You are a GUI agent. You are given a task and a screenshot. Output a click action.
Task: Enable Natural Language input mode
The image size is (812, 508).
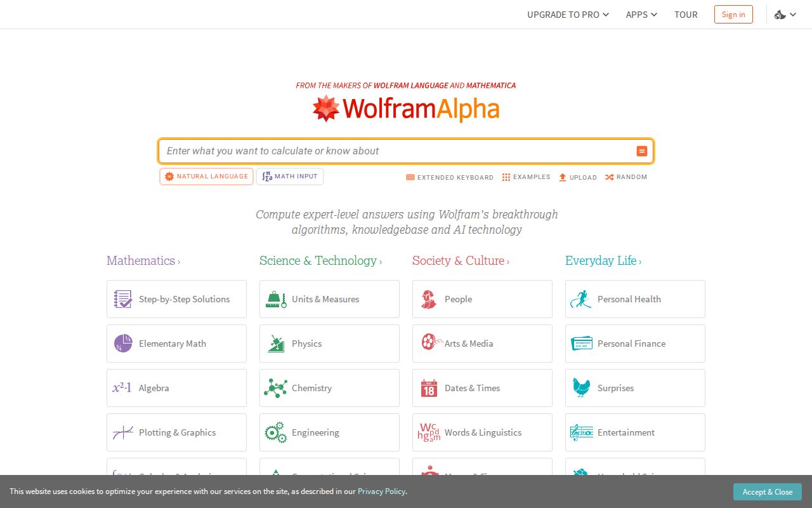tap(206, 177)
